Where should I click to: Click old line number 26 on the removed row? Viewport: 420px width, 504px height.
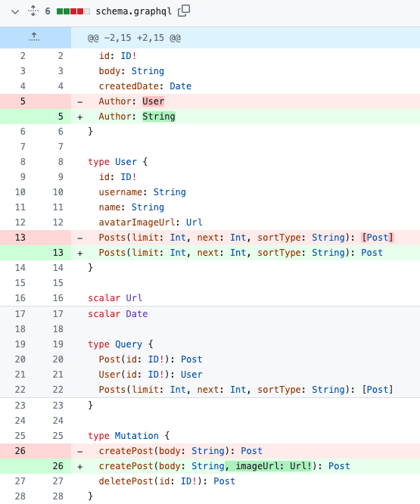pos(20,451)
